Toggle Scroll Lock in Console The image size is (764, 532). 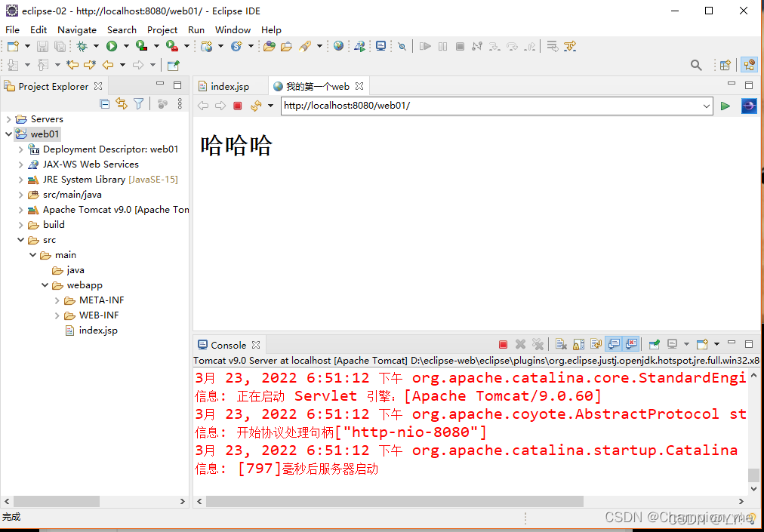tap(579, 344)
